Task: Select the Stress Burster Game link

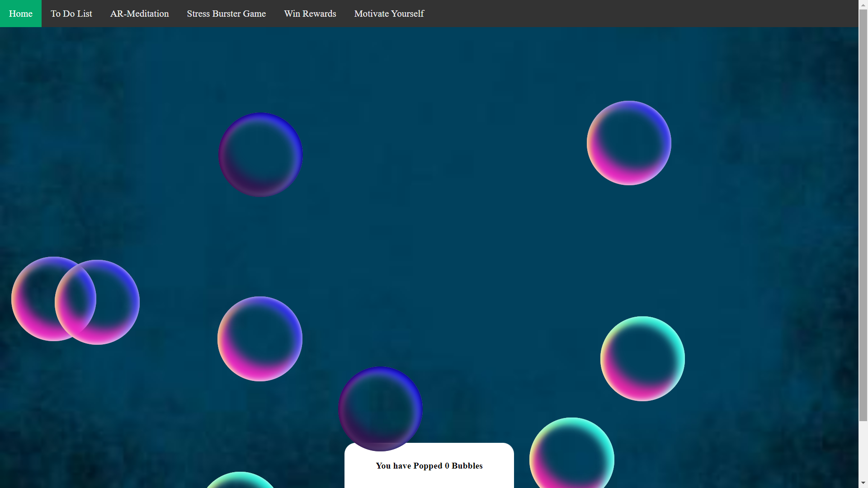Action: 226,14
